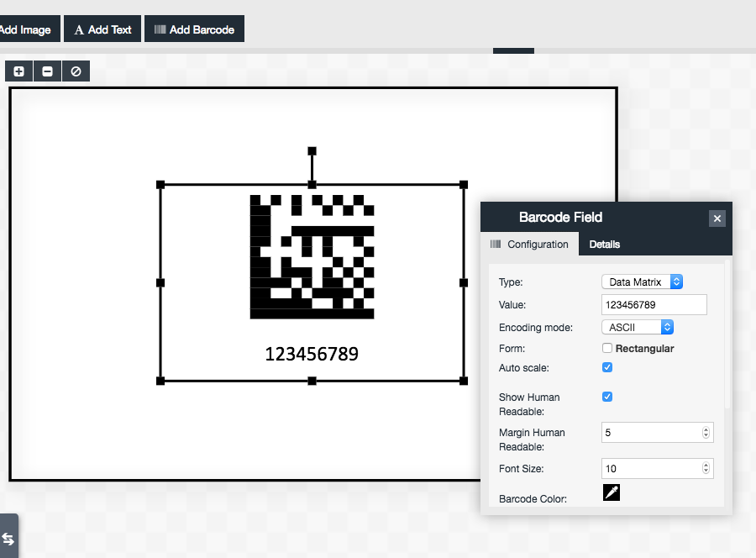
Task: Click the rotation handle above the barcode
Action: tap(312, 151)
